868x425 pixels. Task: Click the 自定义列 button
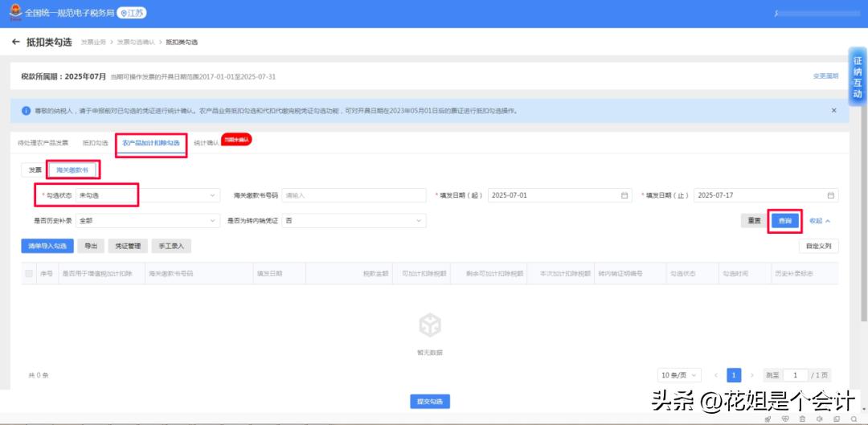[819, 247]
